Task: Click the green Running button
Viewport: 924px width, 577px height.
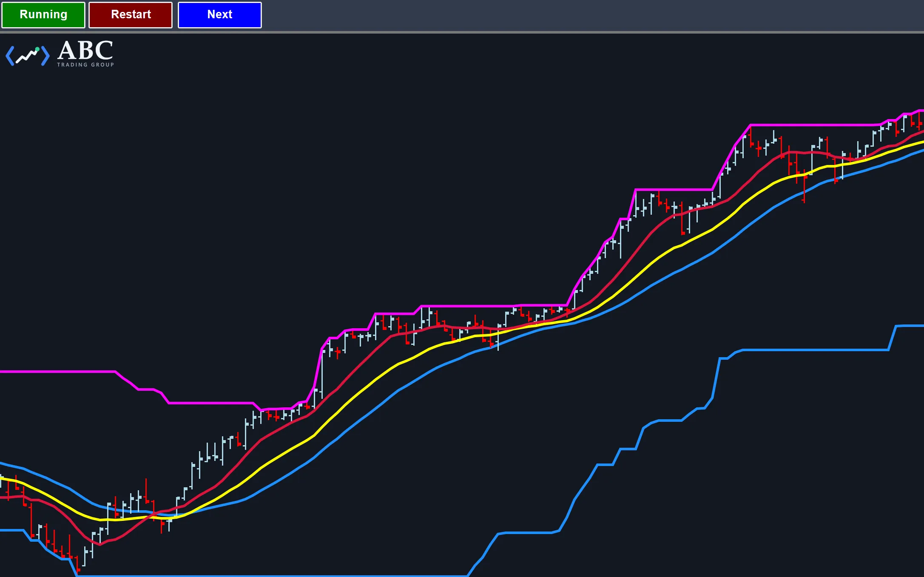Action: [x=43, y=15]
